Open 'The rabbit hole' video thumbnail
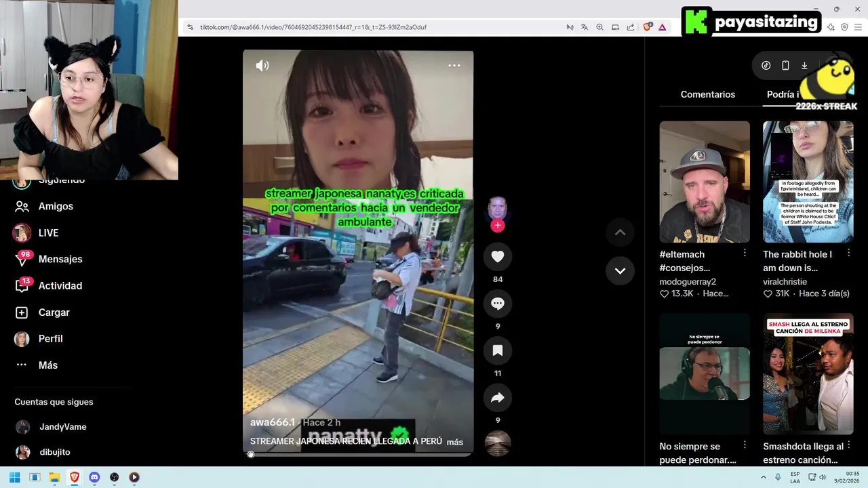868x488 pixels. [808, 182]
